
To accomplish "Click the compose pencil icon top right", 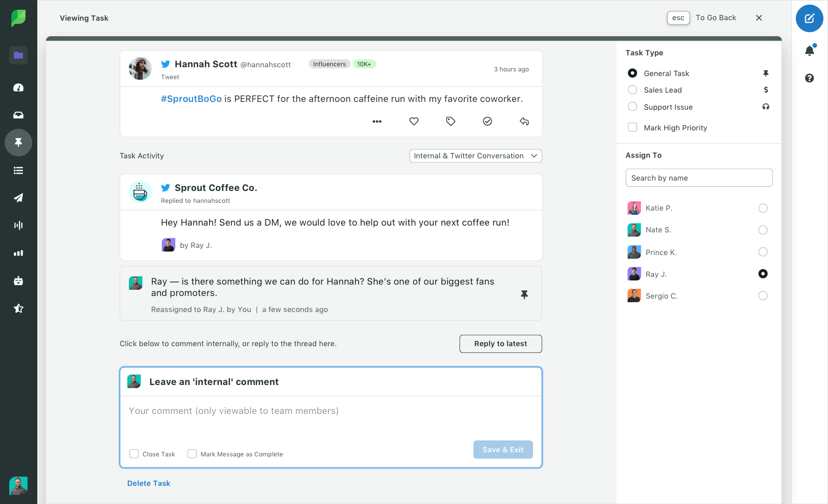I will (809, 18).
